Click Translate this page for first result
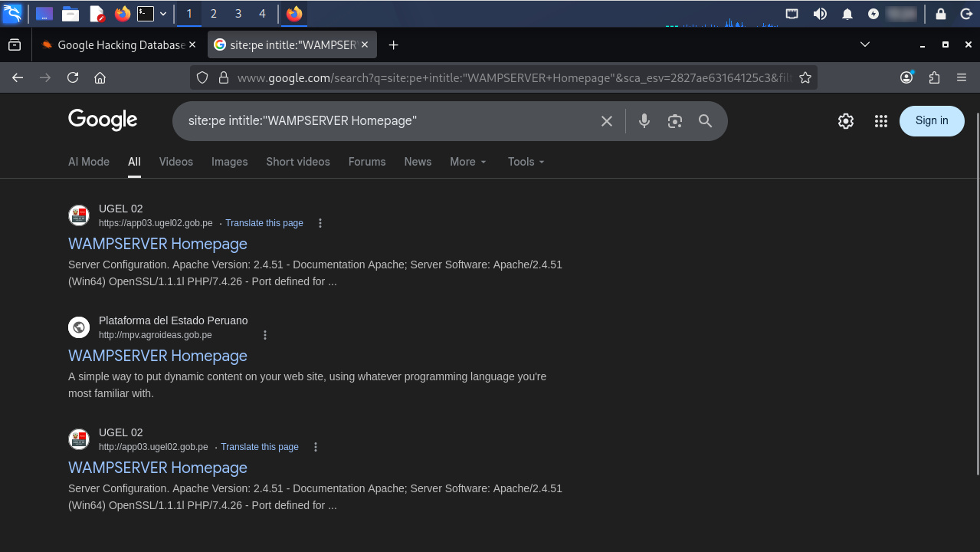Image resolution: width=980 pixels, height=552 pixels. click(x=264, y=223)
